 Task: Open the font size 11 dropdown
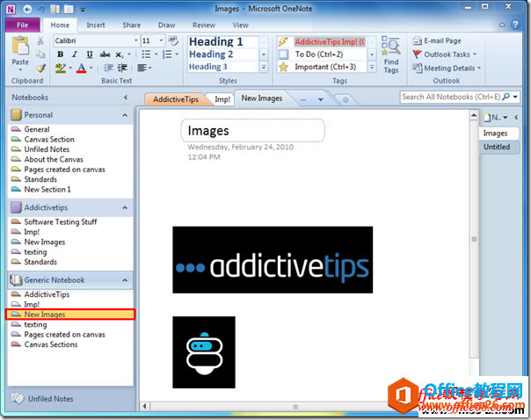point(161,40)
